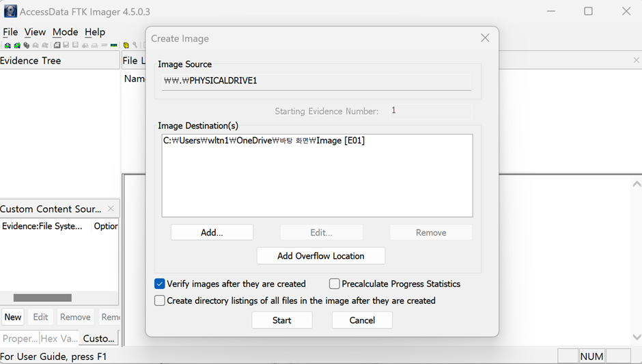Click the Remove destination button
The height and width of the screenshot is (364, 642).
click(431, 233)
